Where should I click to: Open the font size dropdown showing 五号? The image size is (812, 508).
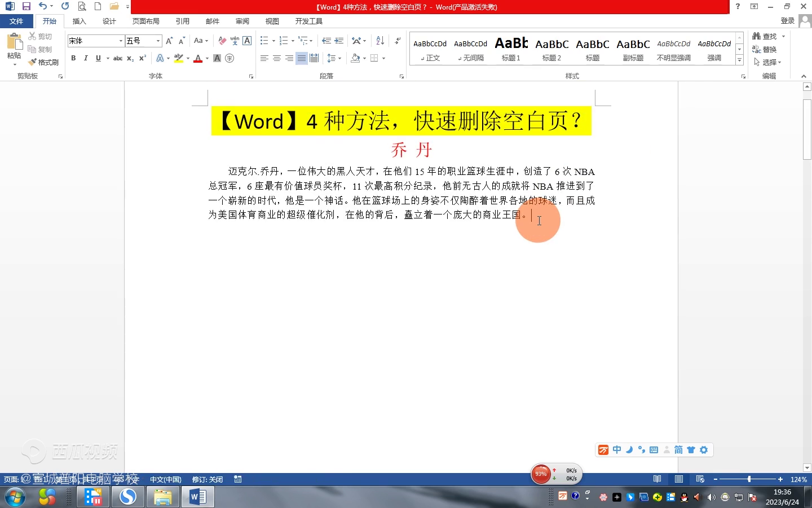[x=158, y=41]
